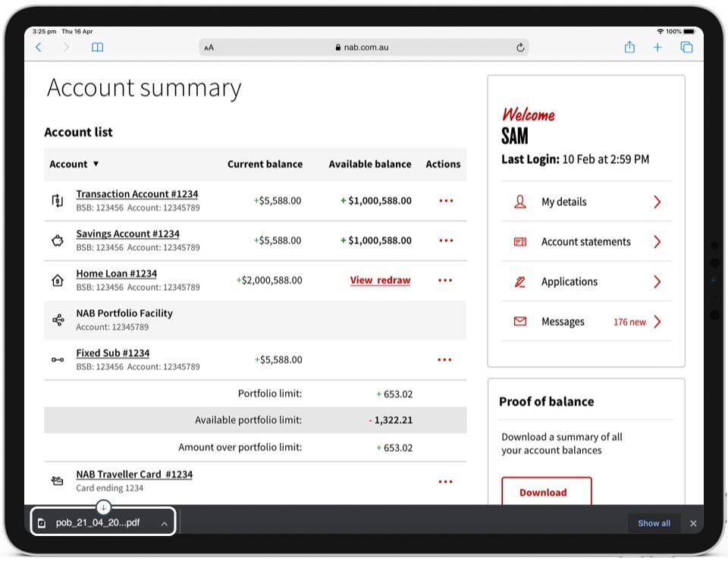Click the Applications pen icon
The image size is (728, 561).
520,282
